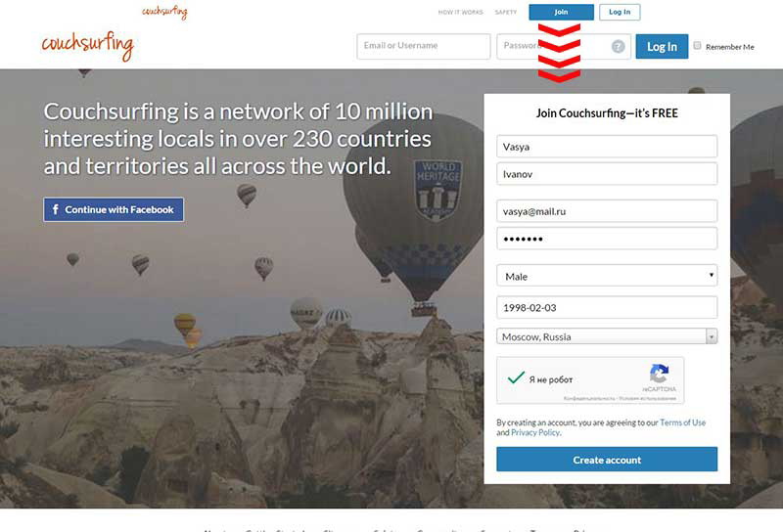Toggle the Remember Me checkbox
The width and height of the screenshot is (783, 532).
697,46
